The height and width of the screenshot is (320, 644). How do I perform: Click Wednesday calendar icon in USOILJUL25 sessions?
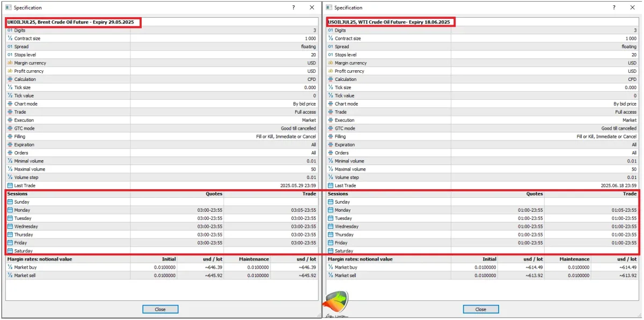pyautogui.click(x=331, y=226)
